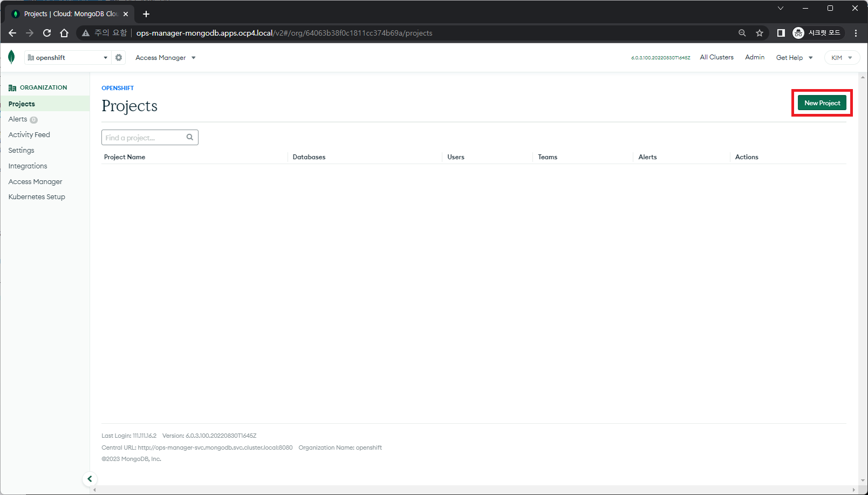Click the Actions column header

coord(747,157)
